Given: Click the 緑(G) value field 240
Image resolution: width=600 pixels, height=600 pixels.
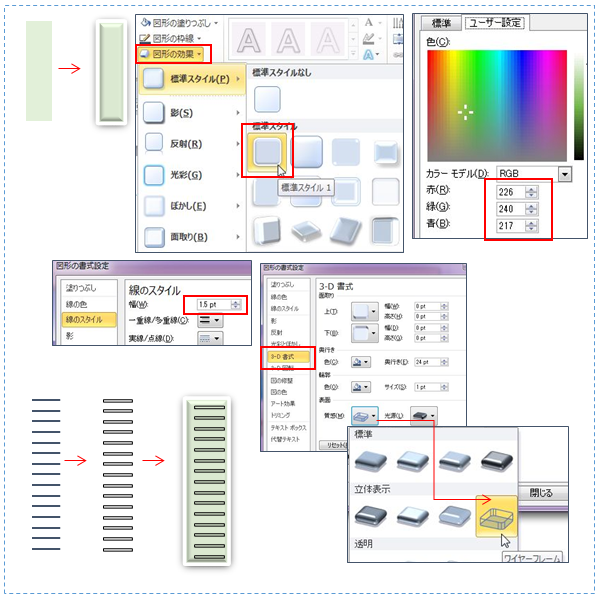Looking at the screenshot, I should click(x=511, y=209).
